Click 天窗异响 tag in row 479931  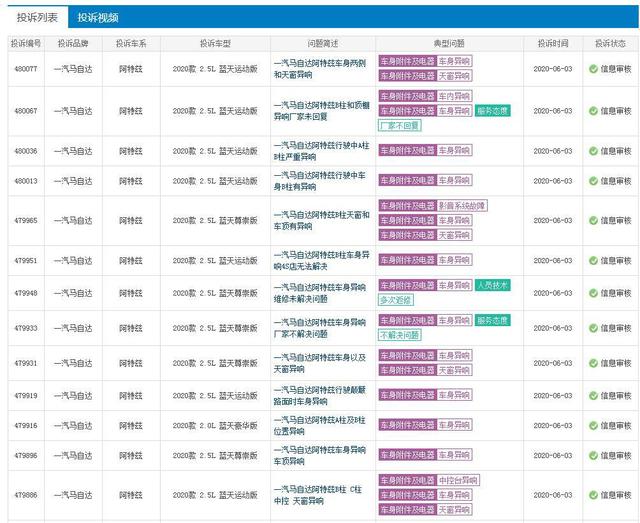coord(454,370)
